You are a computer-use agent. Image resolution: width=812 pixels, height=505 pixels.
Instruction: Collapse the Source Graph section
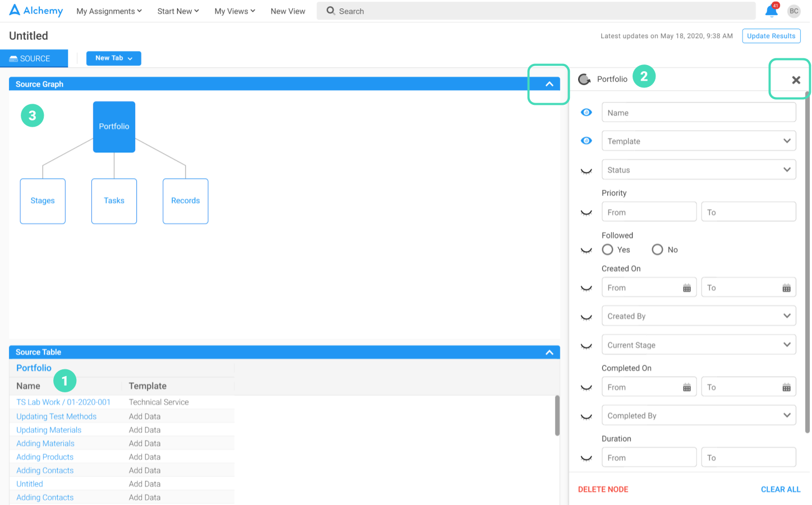coord(550,84)
